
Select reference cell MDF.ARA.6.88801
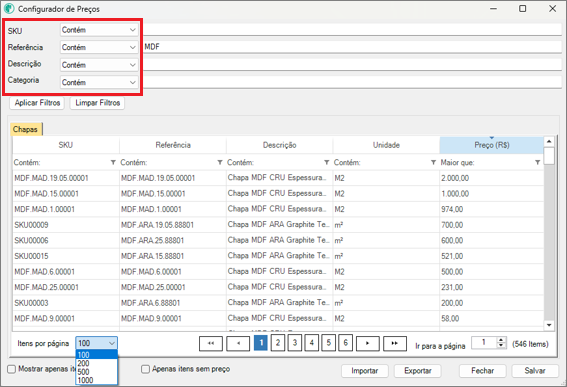tap(173, 303)
